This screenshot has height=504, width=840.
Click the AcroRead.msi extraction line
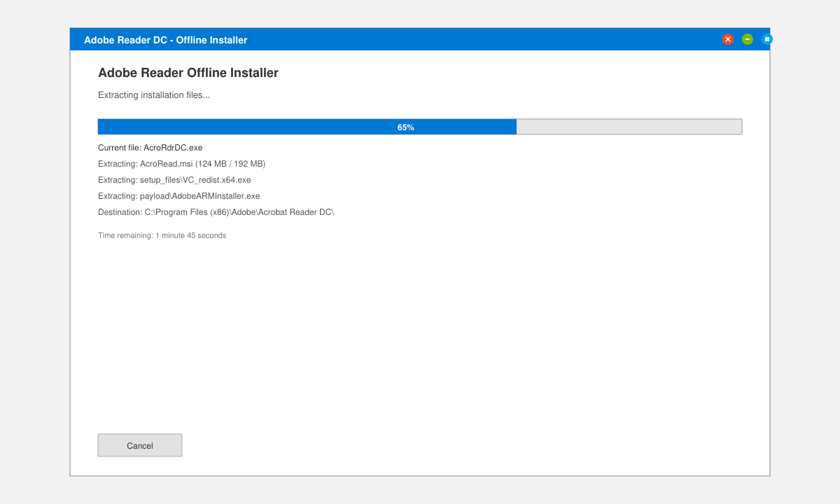[182, 164]
